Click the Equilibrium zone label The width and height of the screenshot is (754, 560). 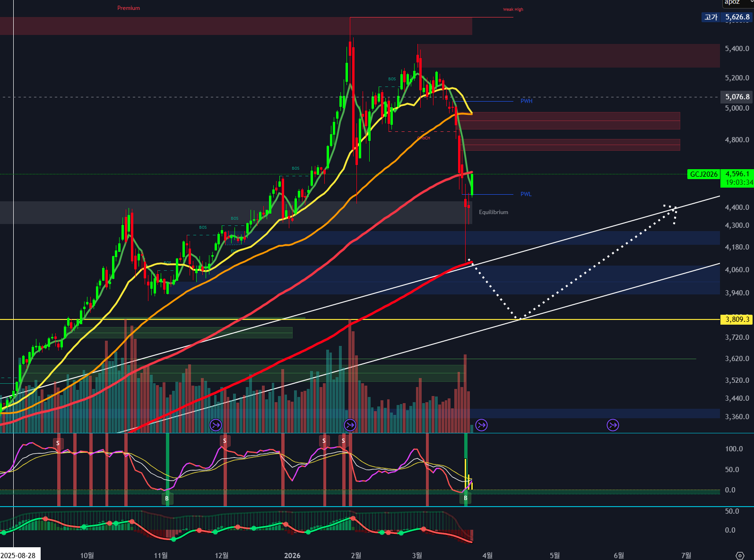[x=493, y=212]
